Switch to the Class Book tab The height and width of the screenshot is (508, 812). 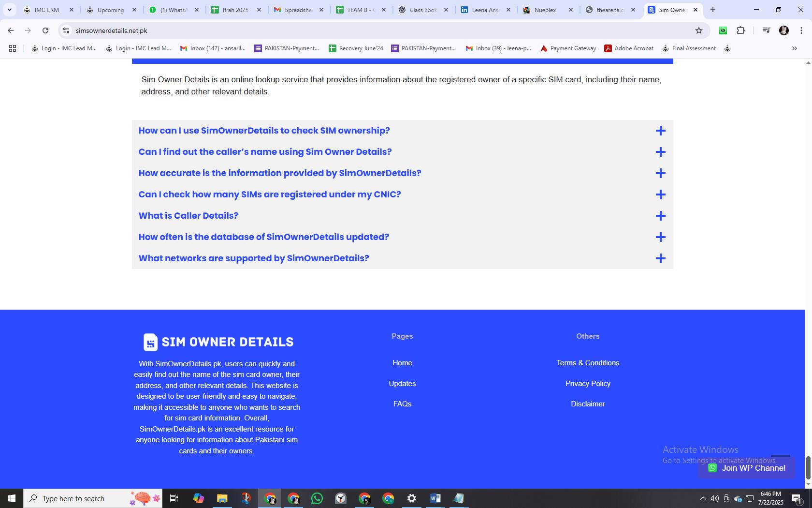[423, 10]
